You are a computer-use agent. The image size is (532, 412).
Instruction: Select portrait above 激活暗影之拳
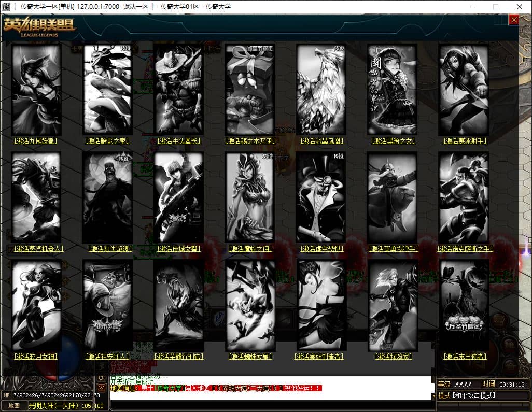(107, 90)
